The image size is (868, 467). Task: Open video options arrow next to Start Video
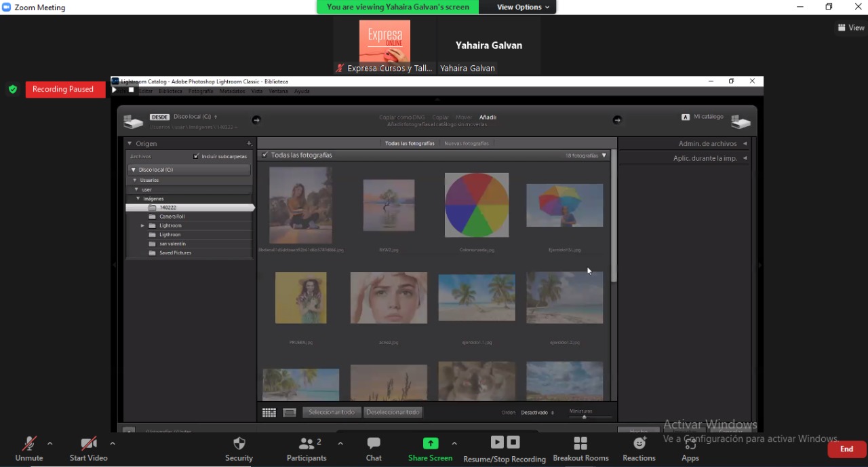point(113,444)
